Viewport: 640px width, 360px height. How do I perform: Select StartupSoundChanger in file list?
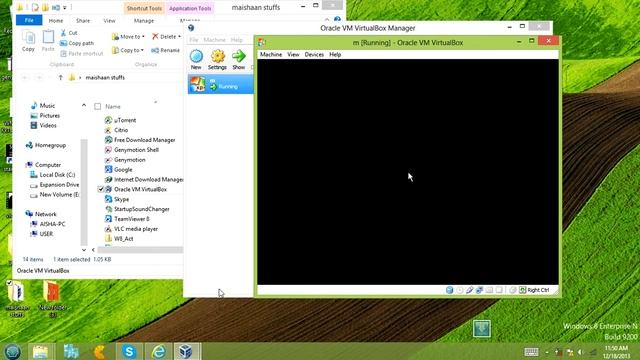[x=137, y=209]
